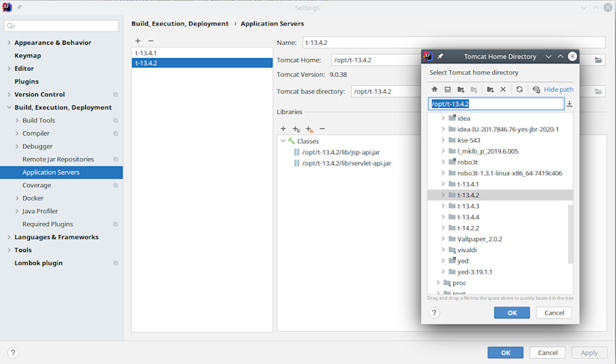This screenshot has width=616, height=364.
Task: Refresh the directory tree
Action: 520,90
